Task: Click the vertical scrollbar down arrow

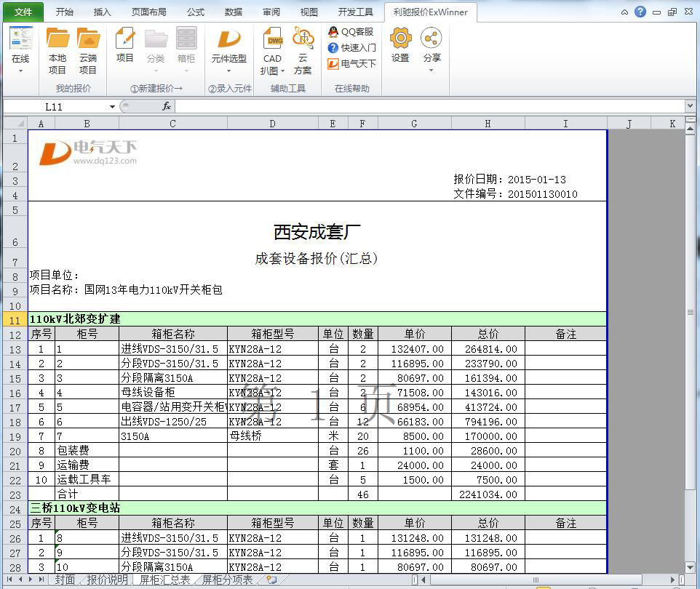Action: point(690,567)
